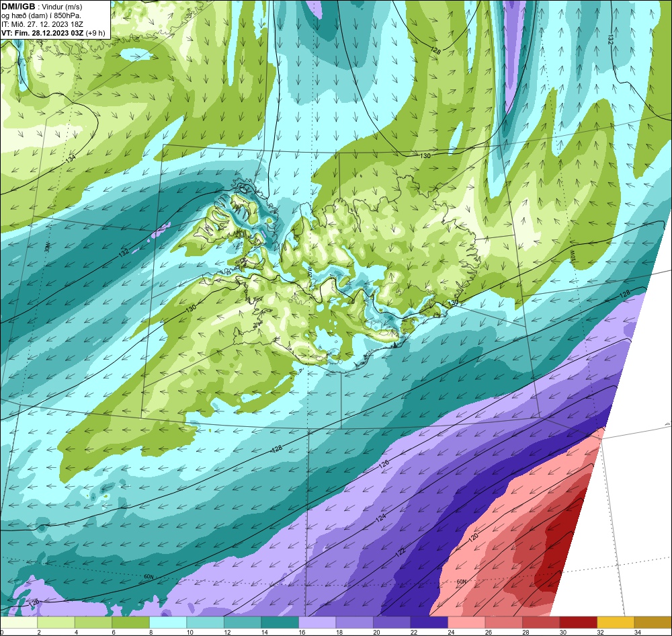Click the legend tick label "10"
Viewport: 672px width, 636px height.
coord(190,632)
